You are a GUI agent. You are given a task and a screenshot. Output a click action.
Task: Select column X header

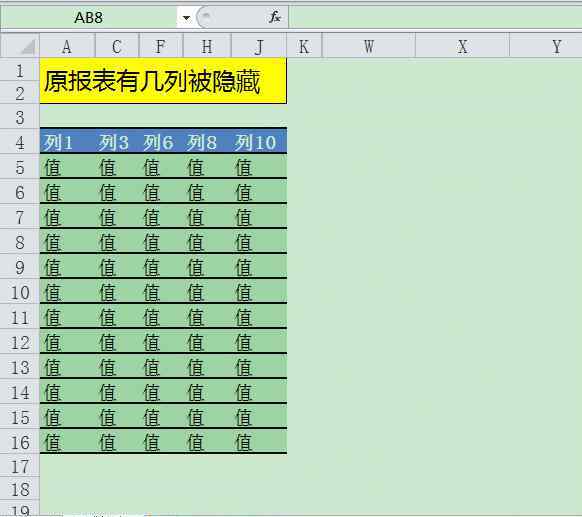462,46
